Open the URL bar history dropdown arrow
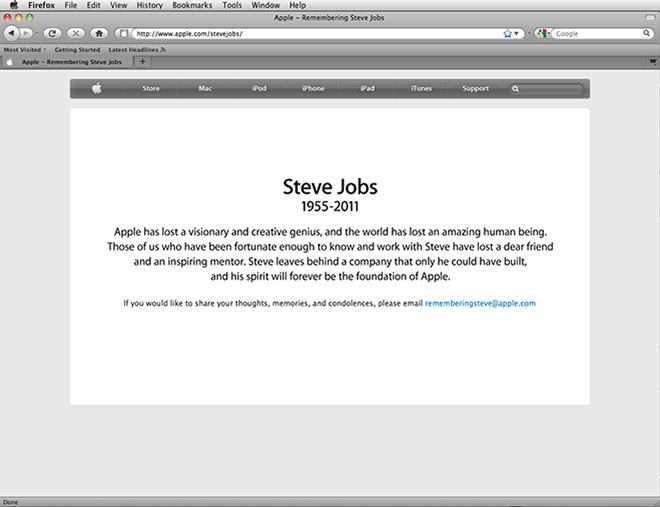The height and width of the screenshot is (507, 660). (516, 33)
